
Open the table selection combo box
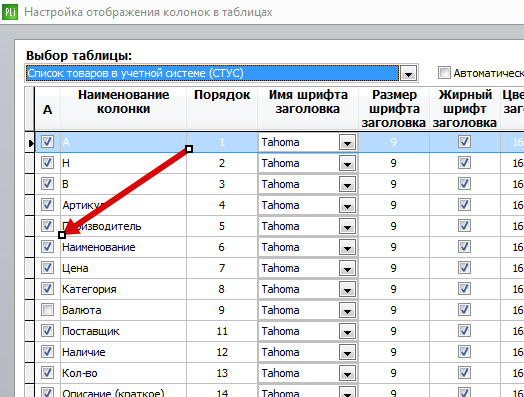click(408, 73)
